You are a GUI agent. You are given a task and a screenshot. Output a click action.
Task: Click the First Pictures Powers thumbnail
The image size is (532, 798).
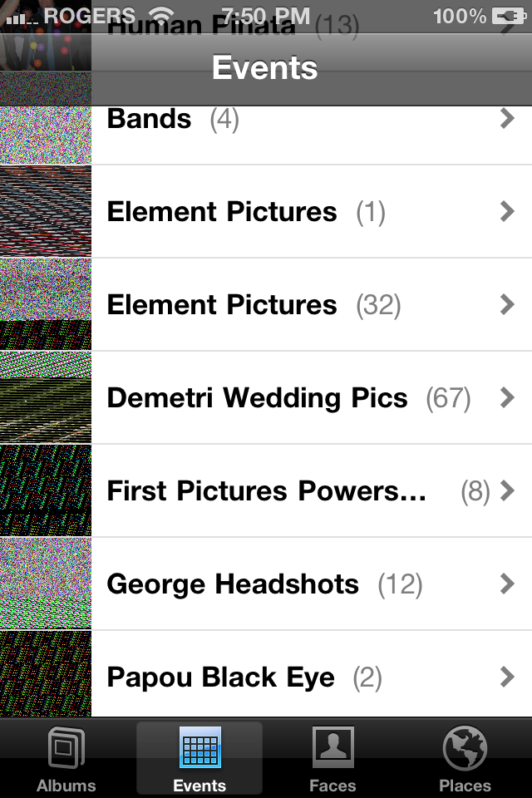(x=46, y=490)
